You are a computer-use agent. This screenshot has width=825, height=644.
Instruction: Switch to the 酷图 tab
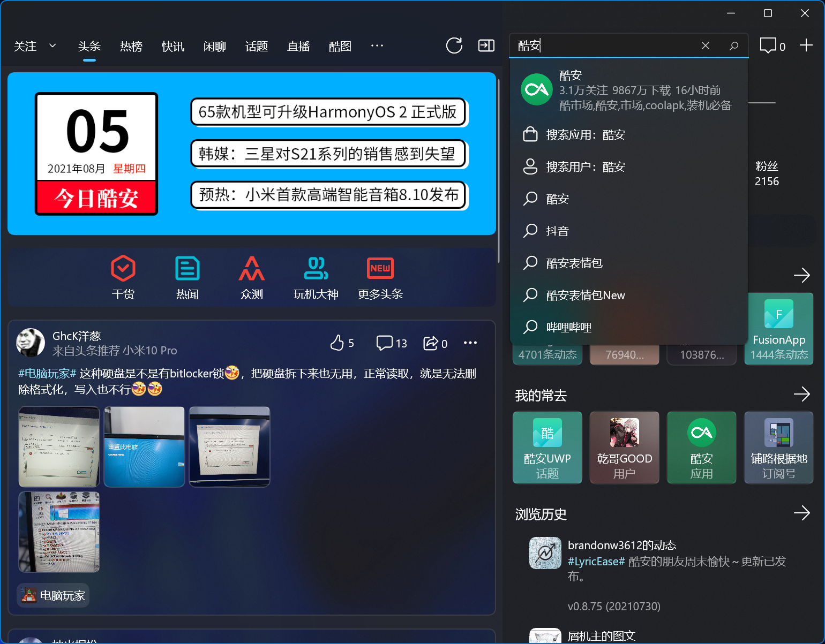click(x=340, y=46)
